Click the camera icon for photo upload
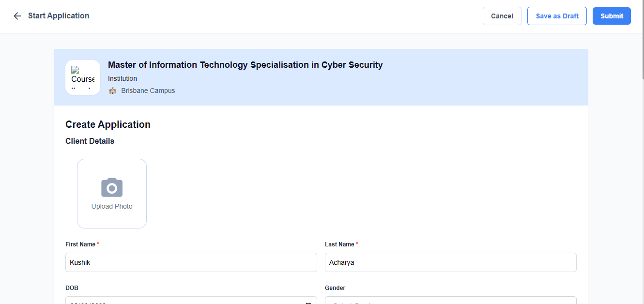The height and width of the screenshot is (304, 644). (112, 188)
